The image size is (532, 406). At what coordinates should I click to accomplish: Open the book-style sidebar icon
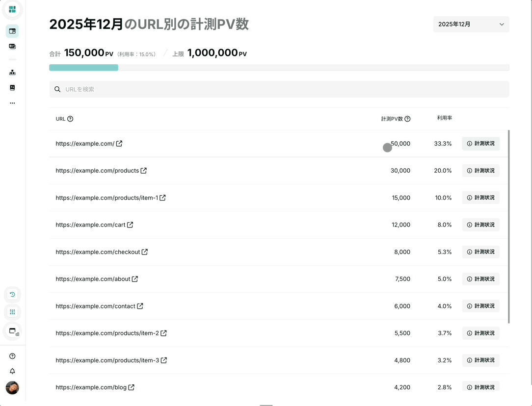(12, 88)
